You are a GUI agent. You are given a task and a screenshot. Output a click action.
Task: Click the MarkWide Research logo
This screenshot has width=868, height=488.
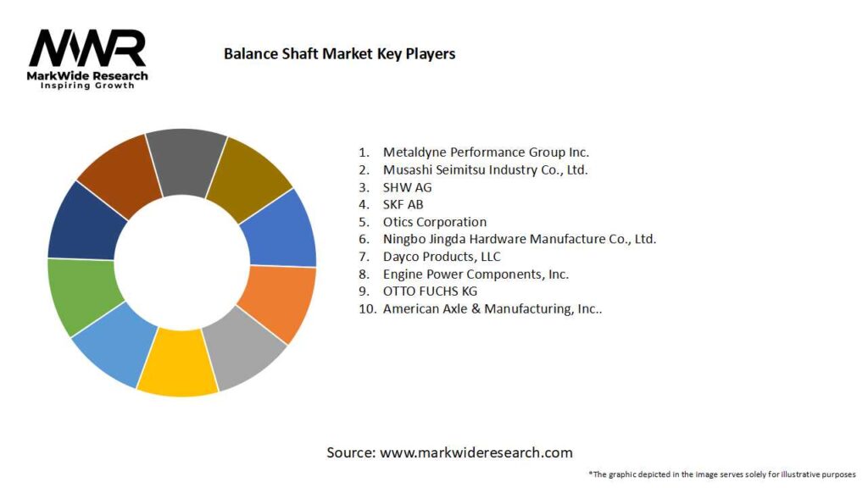coord(87,59)
